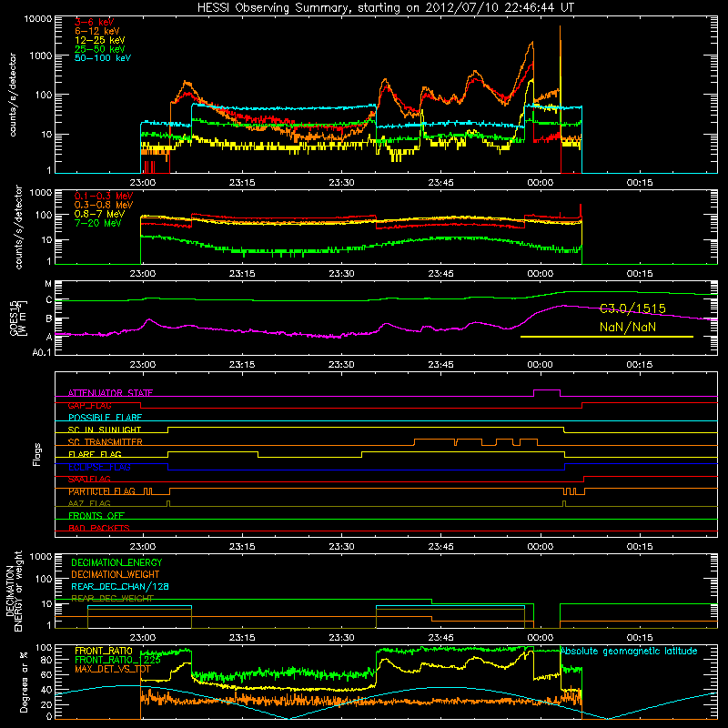Screen dimensions: 728x728
Task: Click the A0.1 tick label on GOES axis
Action: [x=42, y=353]
